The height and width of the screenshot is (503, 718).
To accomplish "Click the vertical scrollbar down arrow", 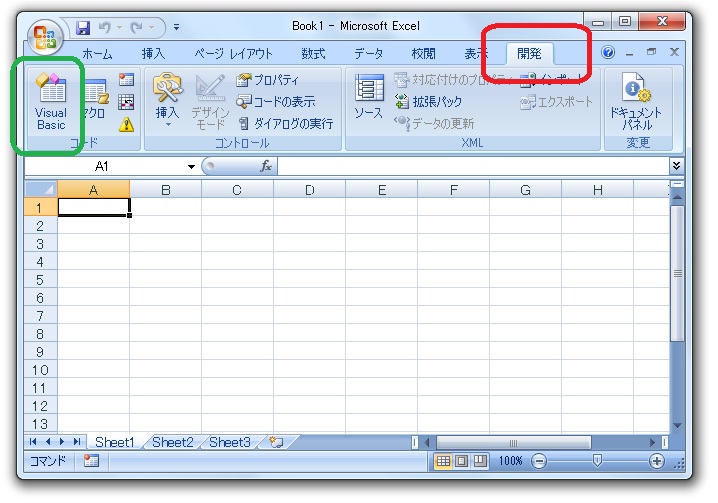I will click(678, 426).
